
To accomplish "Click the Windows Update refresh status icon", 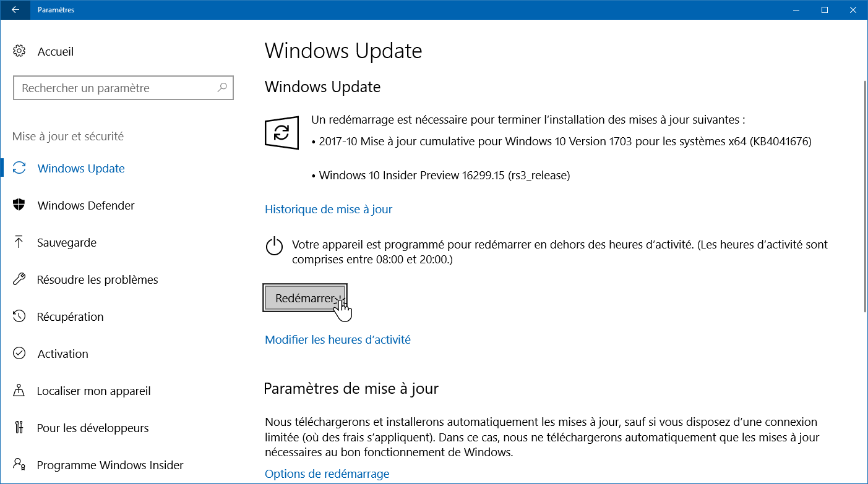I will coord(281,132).
